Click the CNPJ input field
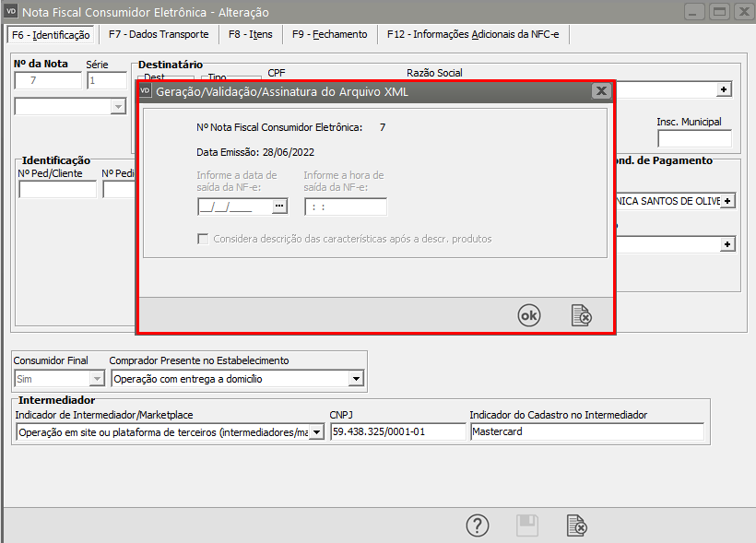Screen dimensions: 756x543 click(x=396, y=432)
